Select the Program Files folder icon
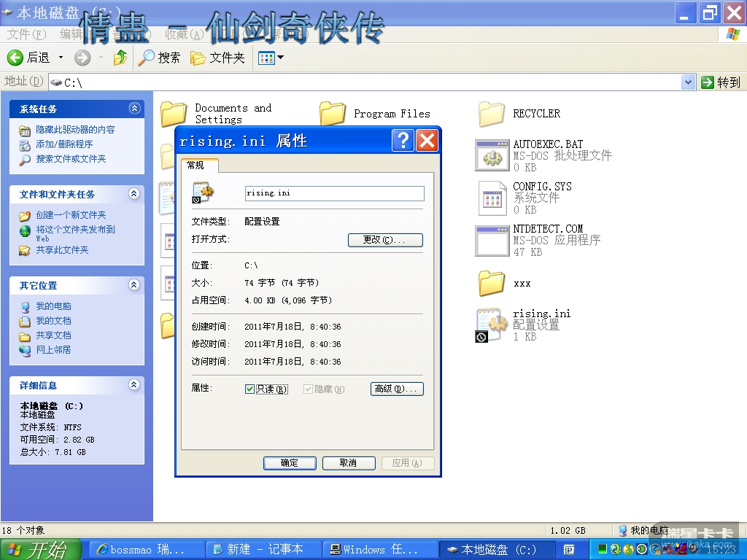The height and width of the screenshot is (560, 747). [x=333, y=113]
